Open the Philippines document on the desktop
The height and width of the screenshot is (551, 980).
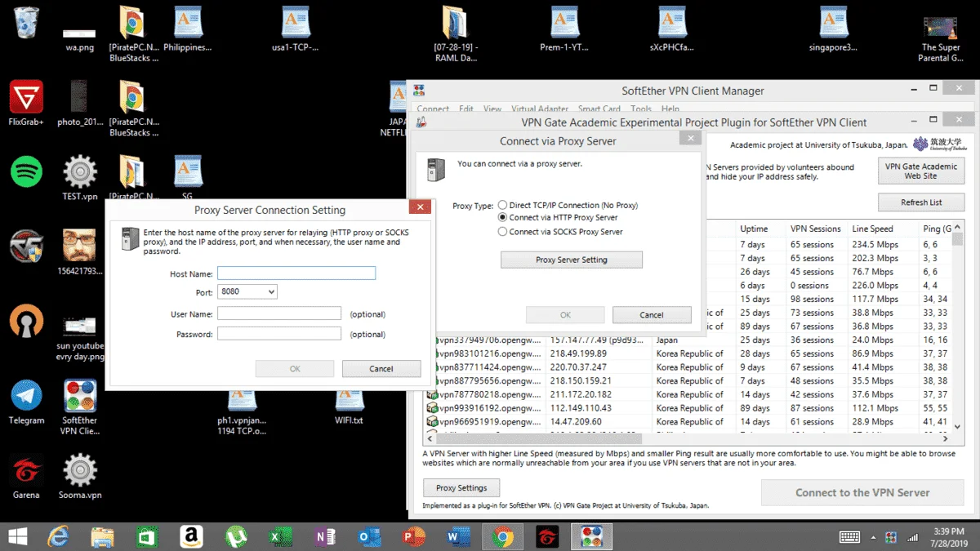[188, 29]
